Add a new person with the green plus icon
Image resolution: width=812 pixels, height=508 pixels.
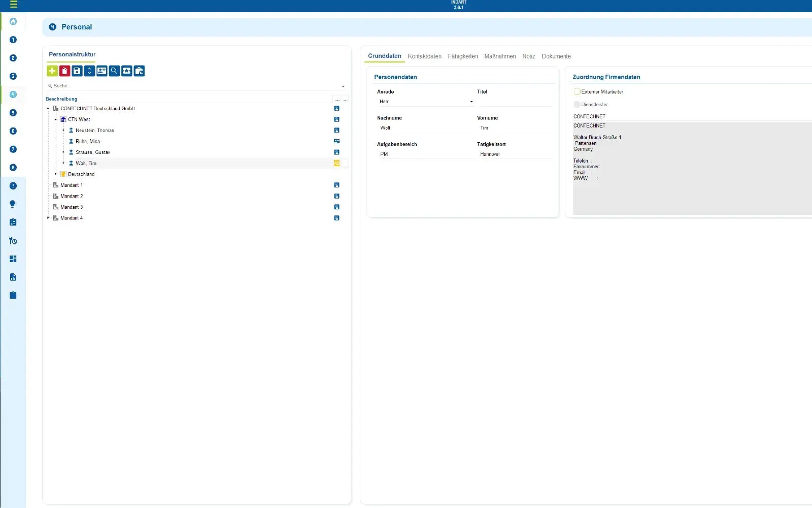pyautogui.click(x=52, y=71)
